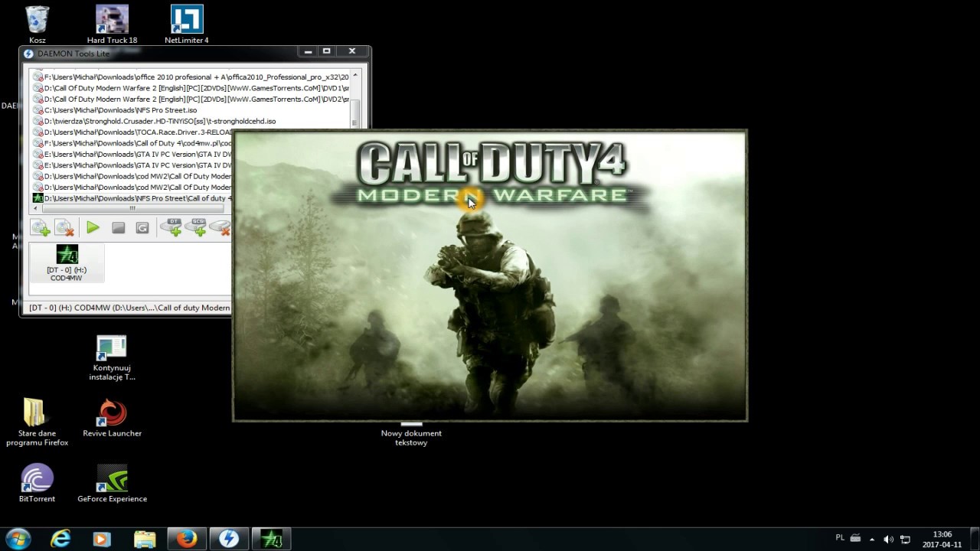Click Add Image icon in DAEMON Tools toolbar
980x551 pixels.
pos(40,227)
